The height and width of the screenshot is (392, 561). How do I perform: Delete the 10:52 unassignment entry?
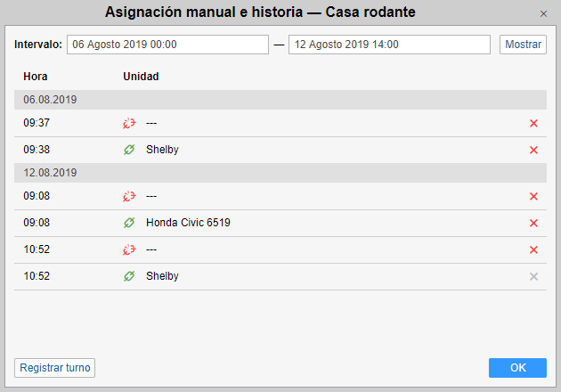click(533, 249)
